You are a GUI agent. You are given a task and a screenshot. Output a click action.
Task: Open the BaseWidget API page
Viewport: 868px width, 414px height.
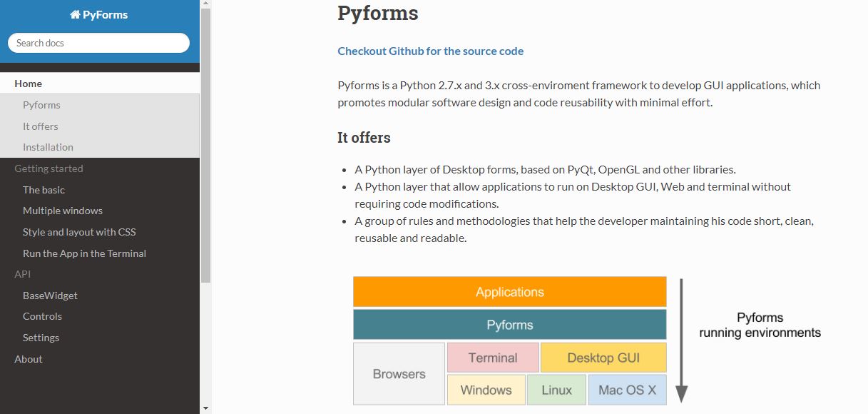pos(50,296)
